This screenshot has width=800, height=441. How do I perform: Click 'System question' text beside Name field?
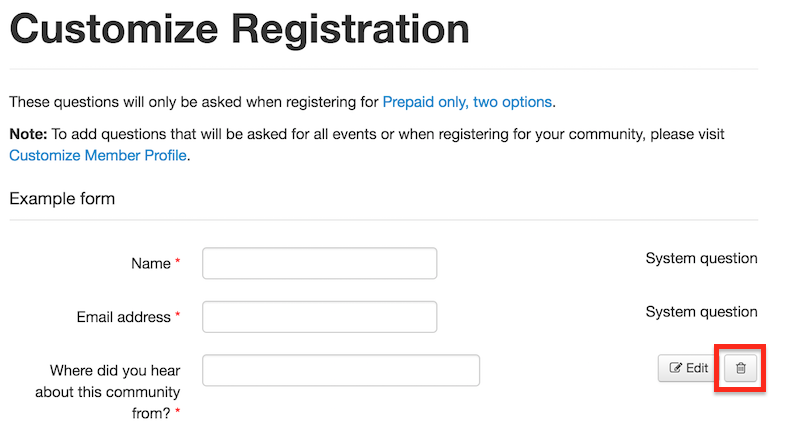pos(702,258)
